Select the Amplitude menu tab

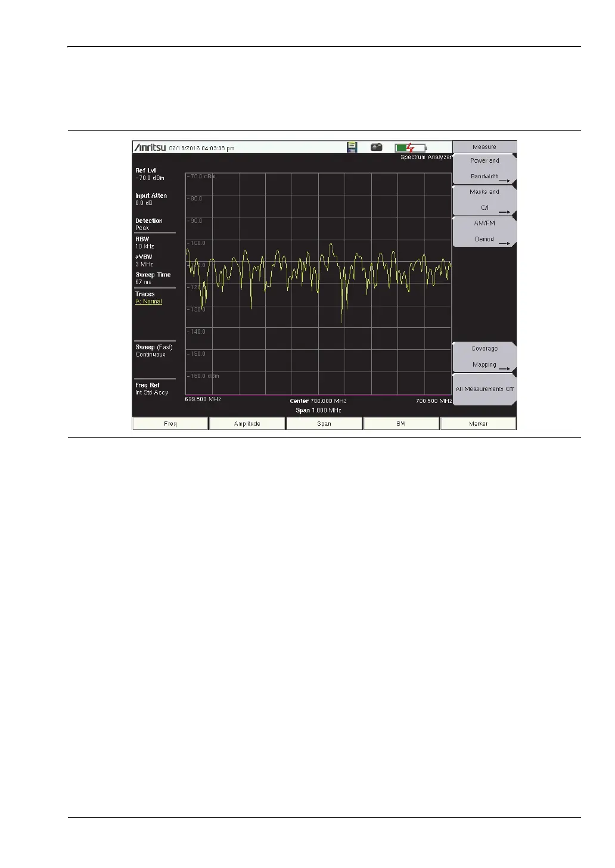[247, 423]
